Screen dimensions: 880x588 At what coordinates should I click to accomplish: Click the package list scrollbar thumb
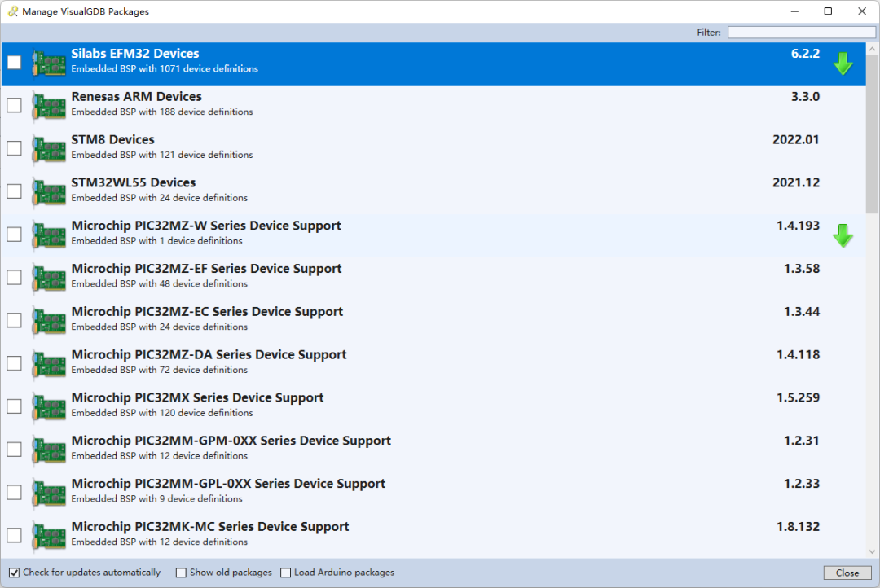pyautogui.click(x=872, y=134)
